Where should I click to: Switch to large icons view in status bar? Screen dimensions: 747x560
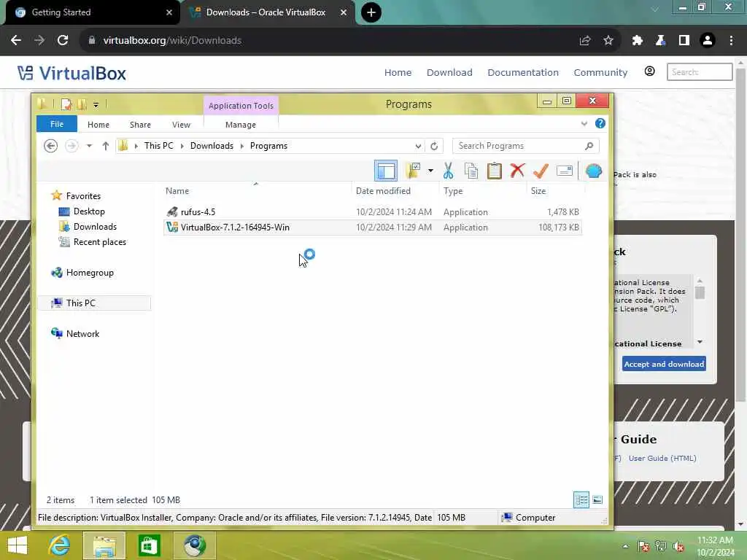click(597, 499)
